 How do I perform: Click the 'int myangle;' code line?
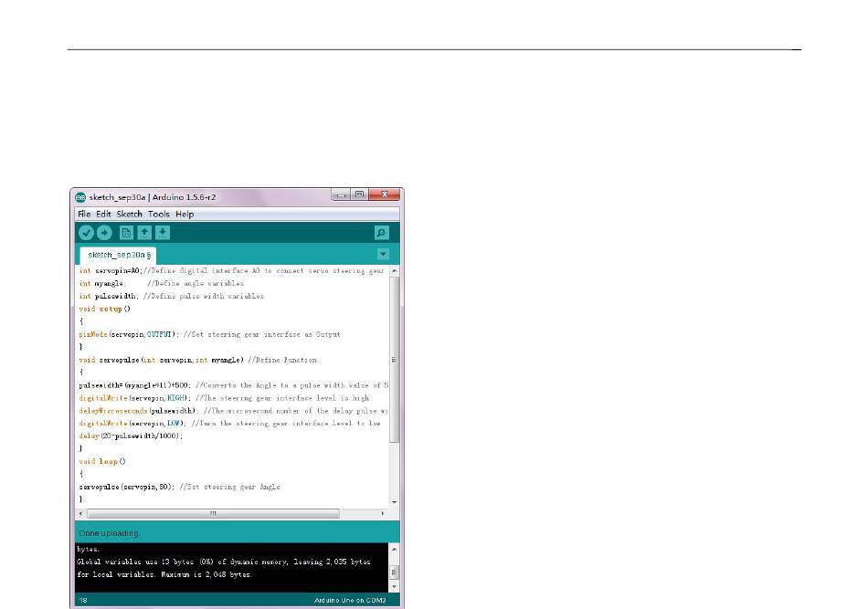coord(162,284)
